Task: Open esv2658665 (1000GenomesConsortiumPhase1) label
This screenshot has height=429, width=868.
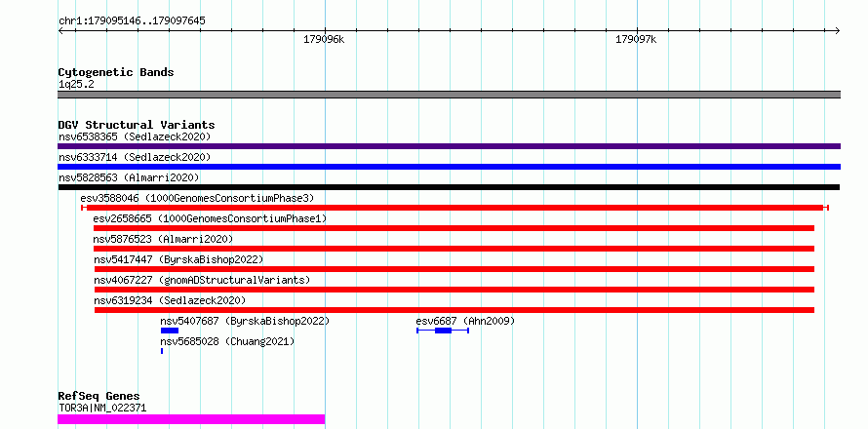Action: coord(210,218)
